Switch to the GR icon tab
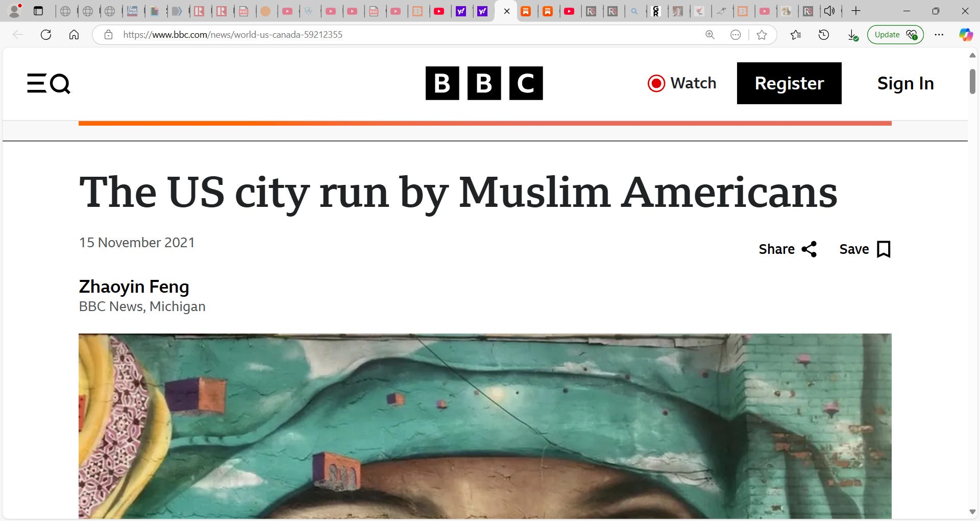 click(x=656, y=11)
